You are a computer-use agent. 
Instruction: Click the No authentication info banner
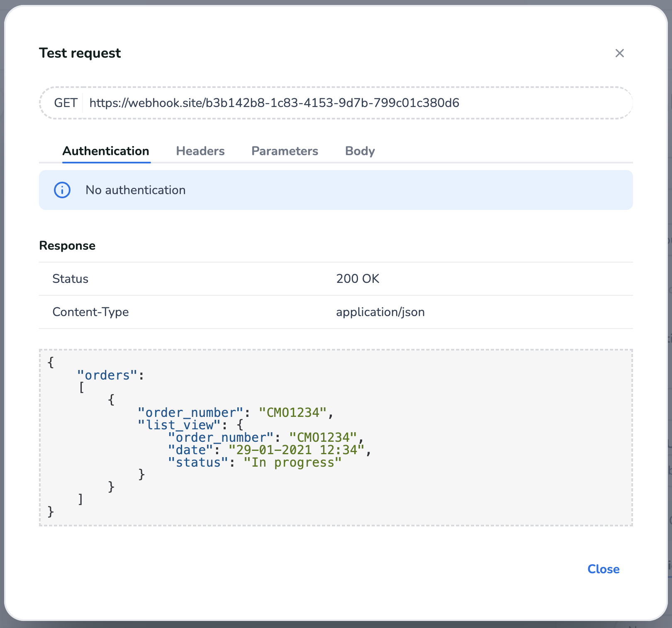coord(335,190)
